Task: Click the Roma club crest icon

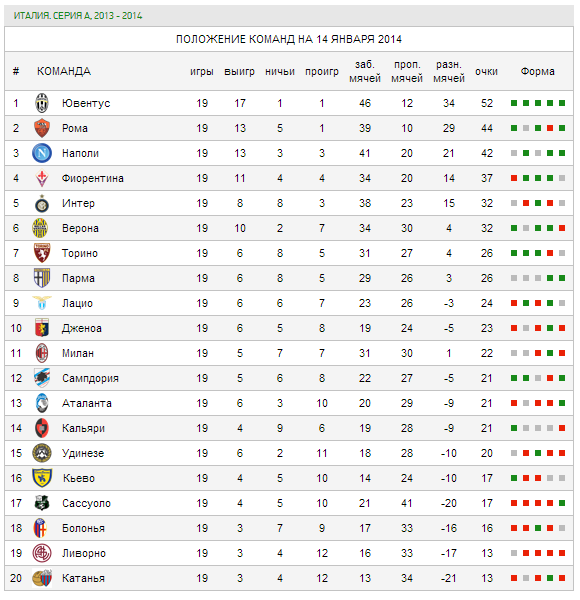Action: 42,128
